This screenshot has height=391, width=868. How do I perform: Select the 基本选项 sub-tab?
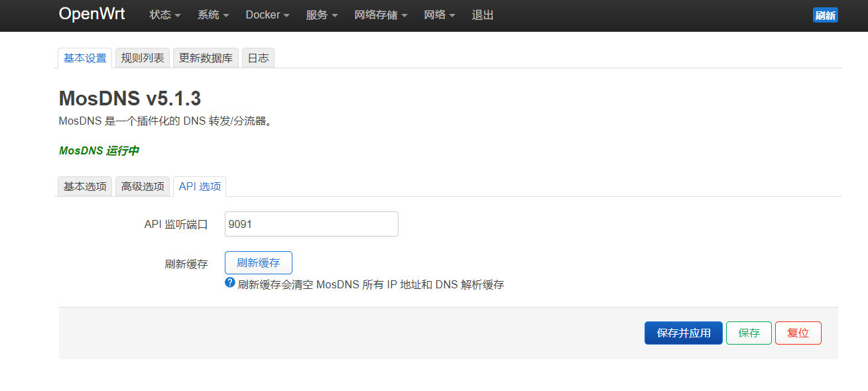click(x=85, y=187)
